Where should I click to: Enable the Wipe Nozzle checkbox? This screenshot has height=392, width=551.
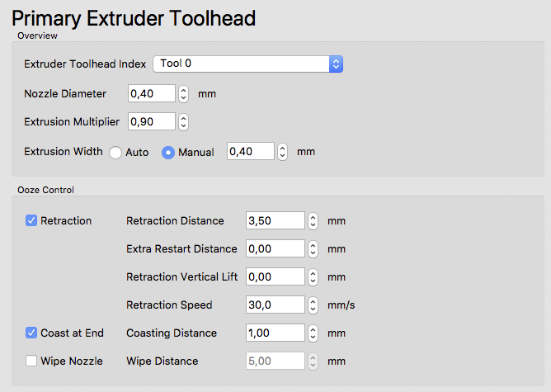click(31, 361)
